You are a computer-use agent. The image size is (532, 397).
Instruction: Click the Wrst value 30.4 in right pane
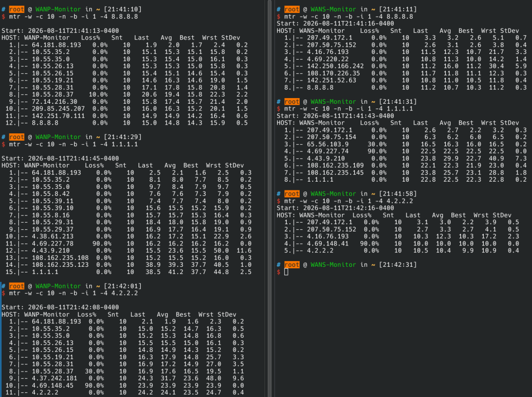point(496,66)
